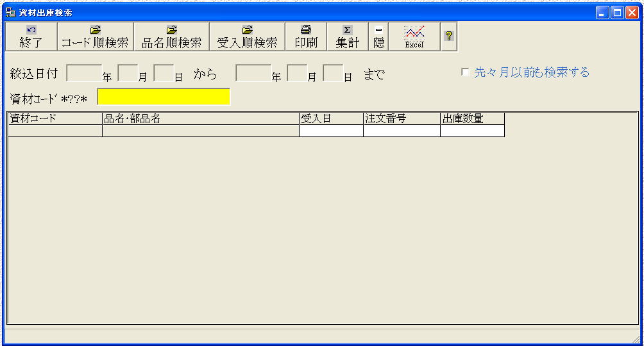Click the 資材コード column header
644x346 pixels.
coord(55,119)
